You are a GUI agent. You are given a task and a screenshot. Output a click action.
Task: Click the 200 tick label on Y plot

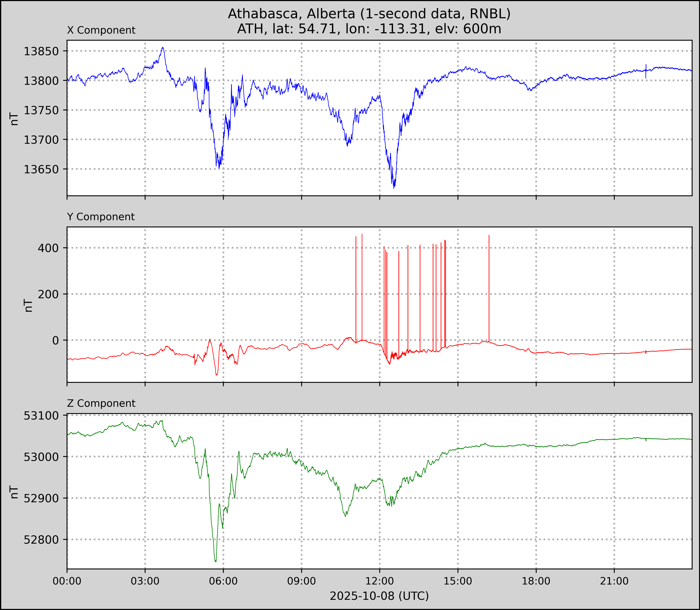48,294
